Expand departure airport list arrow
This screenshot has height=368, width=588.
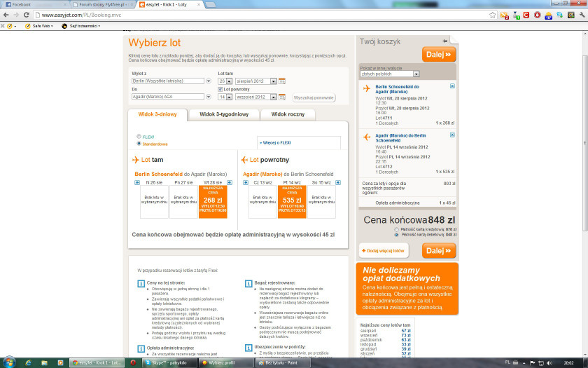point(209,81)
